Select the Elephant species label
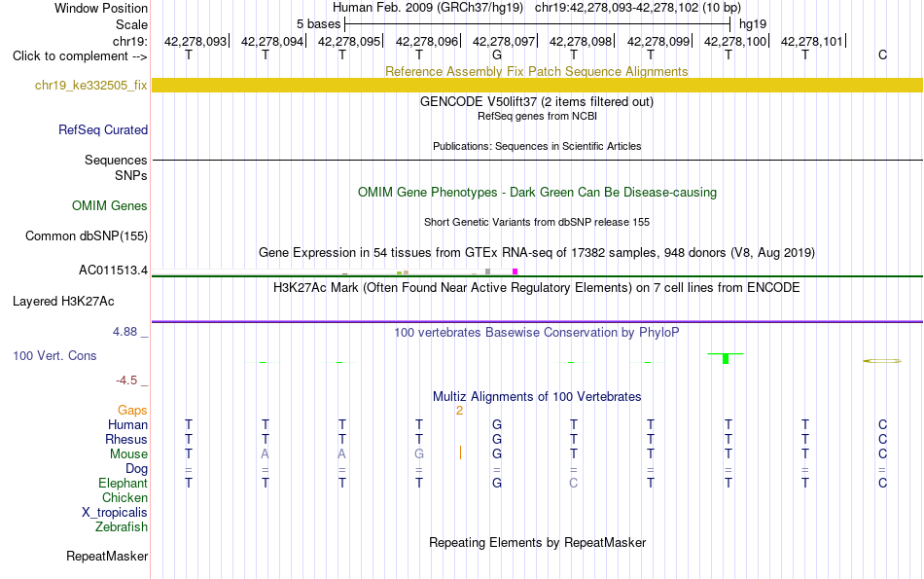 point(124,483)
